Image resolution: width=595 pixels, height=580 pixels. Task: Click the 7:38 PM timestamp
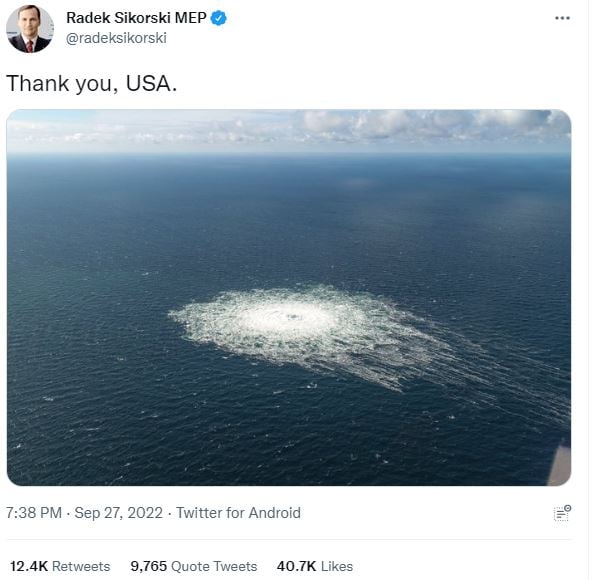click(34, 513)
